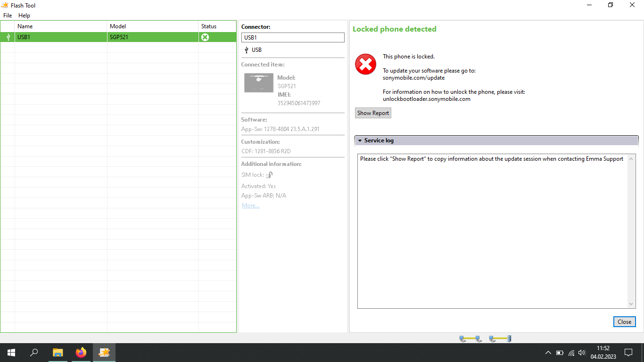Click the Show Report button
The height and width of the screenshot is (362, 644).
[373, 113]
